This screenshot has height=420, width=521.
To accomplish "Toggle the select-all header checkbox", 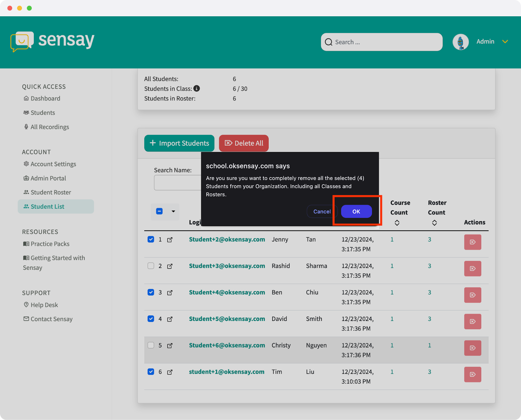I will (159, 211).
